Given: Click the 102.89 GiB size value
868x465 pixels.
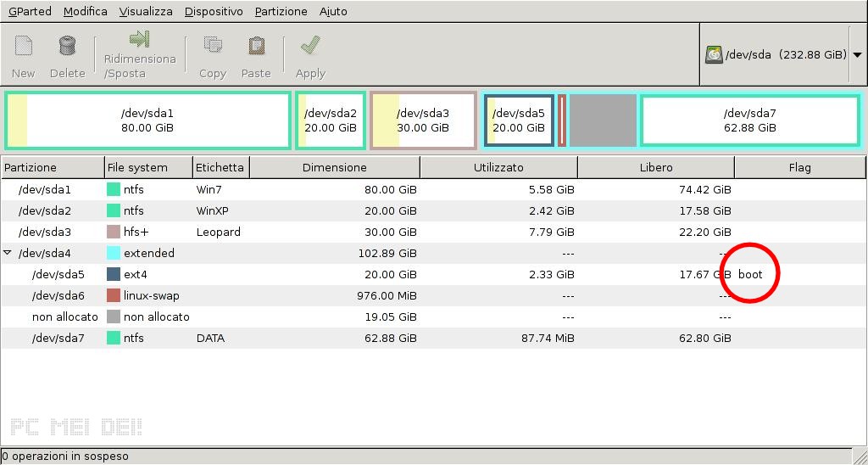Looking at the screenshot, I should pos(387,253).
